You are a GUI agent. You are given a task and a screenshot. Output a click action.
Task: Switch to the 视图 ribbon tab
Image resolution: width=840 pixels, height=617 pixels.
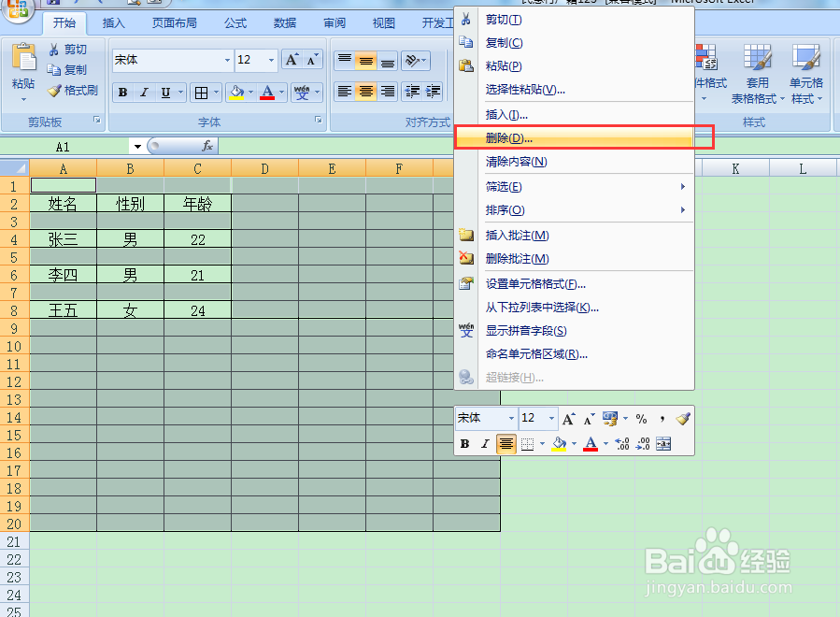384,23
